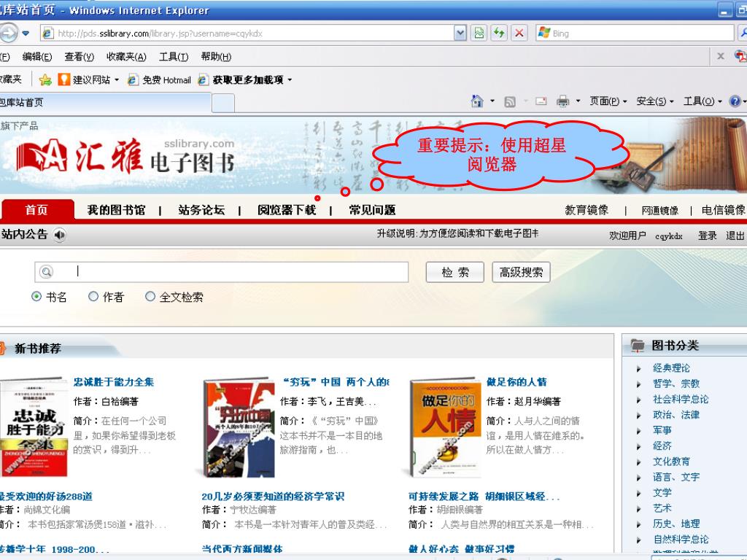The width and height of the screenshot is (747, 560).
Task: Select the 书名 radio button
Action: (x=36, y=296)
